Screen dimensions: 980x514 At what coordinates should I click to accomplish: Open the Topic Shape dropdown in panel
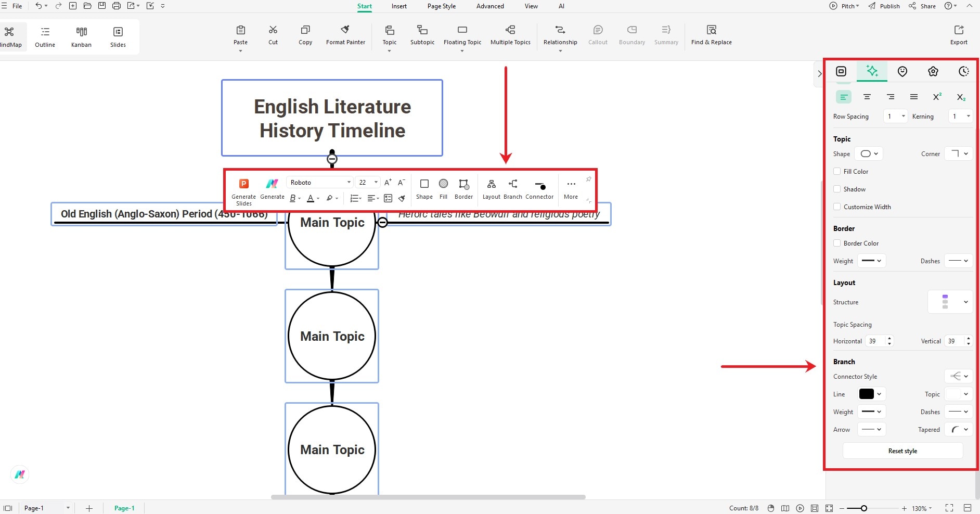click(x=869, y=153)
